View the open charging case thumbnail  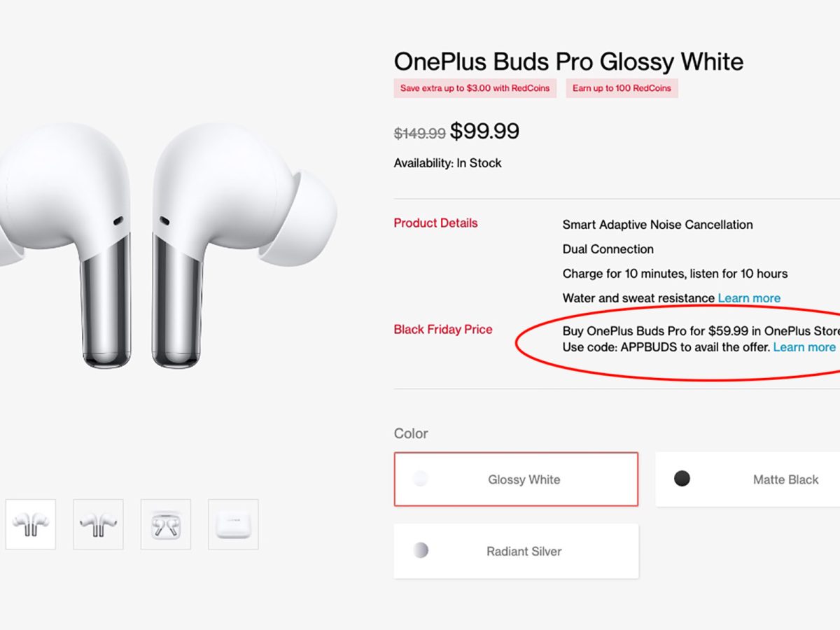click(x=166, y=524)
